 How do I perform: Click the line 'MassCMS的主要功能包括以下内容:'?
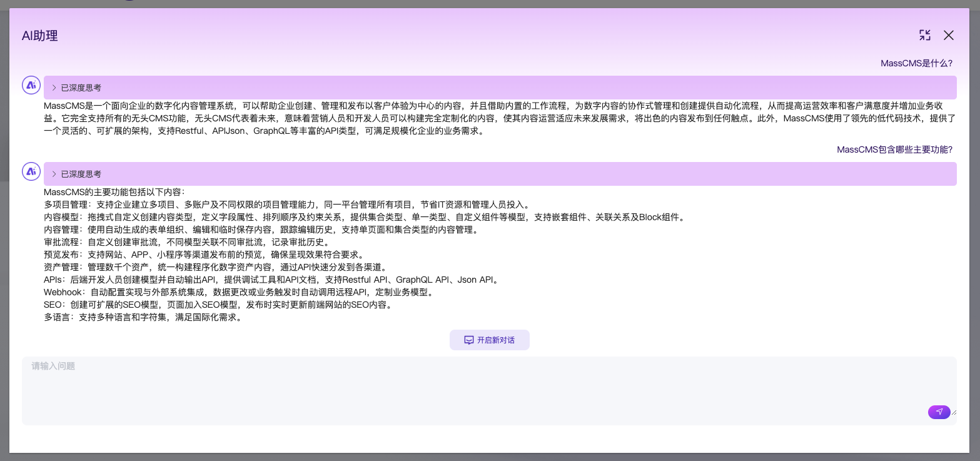pyautogui.click(x=114, y=192)
